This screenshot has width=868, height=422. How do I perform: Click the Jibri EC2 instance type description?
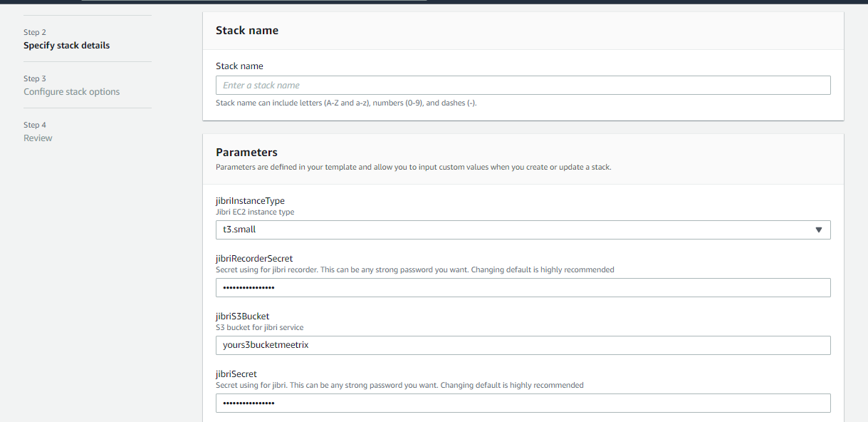(255, 212)
